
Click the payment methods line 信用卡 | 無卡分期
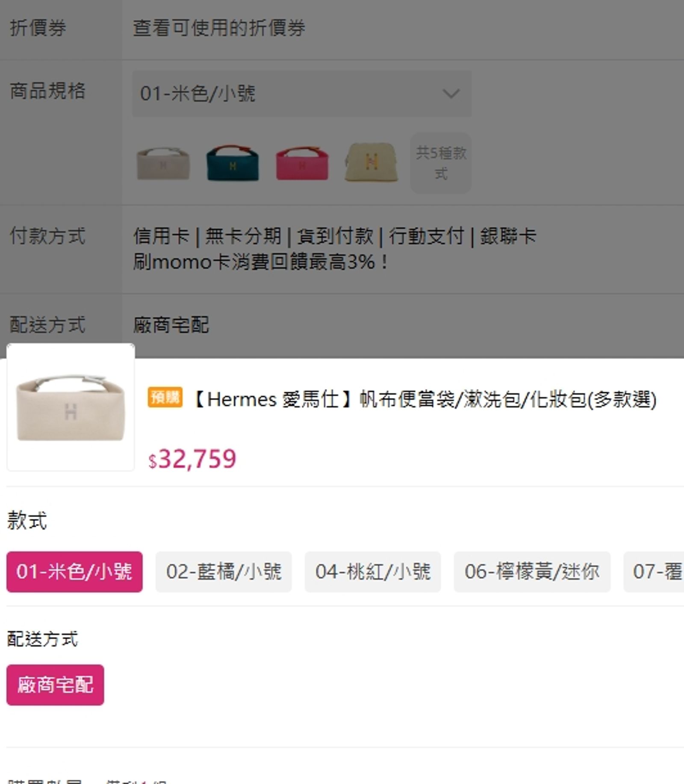point(334,236)
